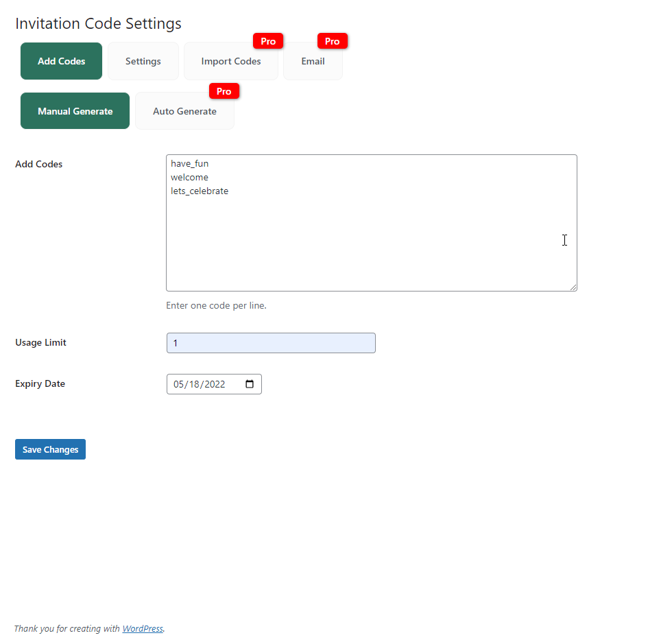The width and height of the screenshot is (672, 642).
Task: Open the calendar picker icon for Expiry Date
Action: point(250,384)
